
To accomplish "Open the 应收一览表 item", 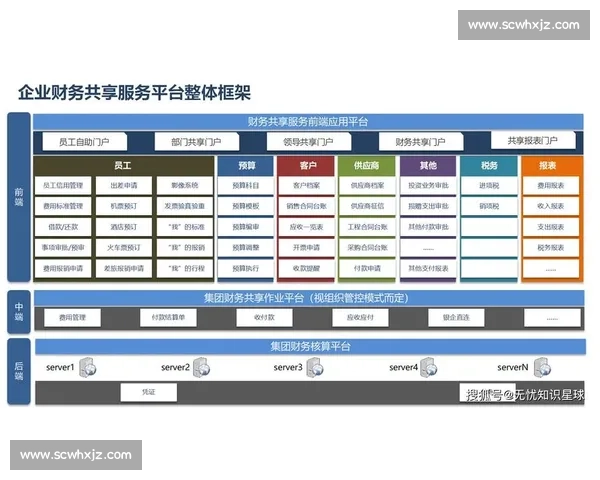I will tap(306, 227).
